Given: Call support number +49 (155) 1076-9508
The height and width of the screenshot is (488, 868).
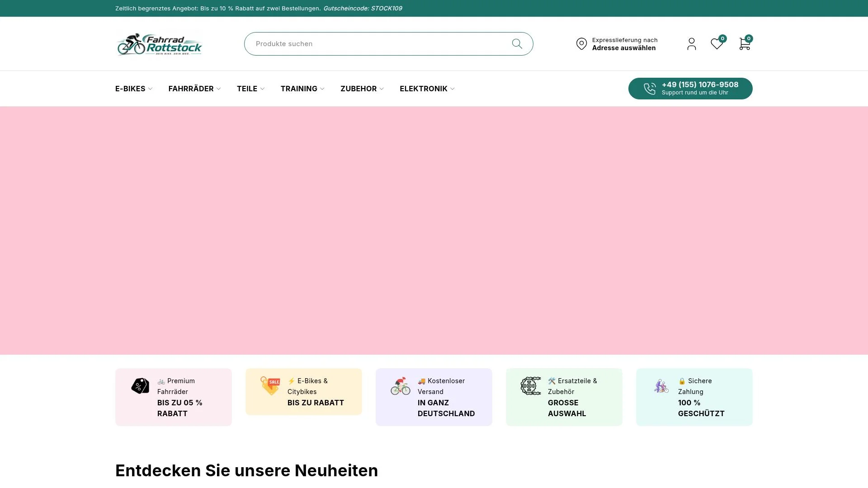Looking at the screenshot, I should tap(700, 84).
